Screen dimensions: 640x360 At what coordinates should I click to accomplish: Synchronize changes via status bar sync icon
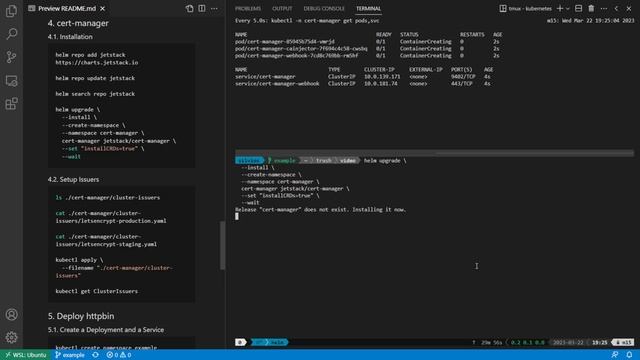click(95, 355)
